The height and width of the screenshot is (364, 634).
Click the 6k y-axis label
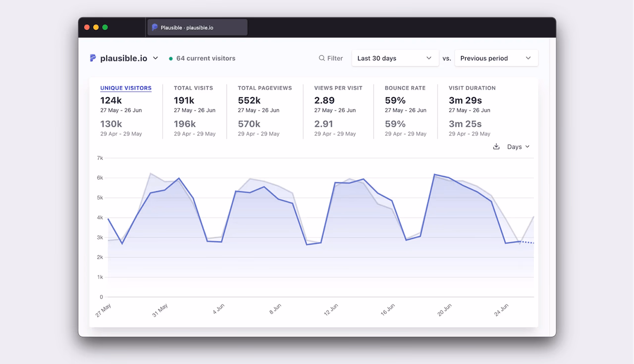(100, 178)
